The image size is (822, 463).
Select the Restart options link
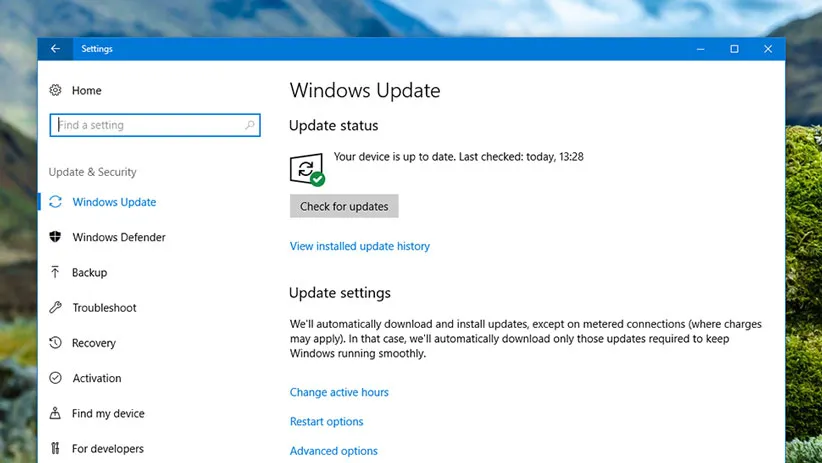pyautogui.click(x=326, y=422)
